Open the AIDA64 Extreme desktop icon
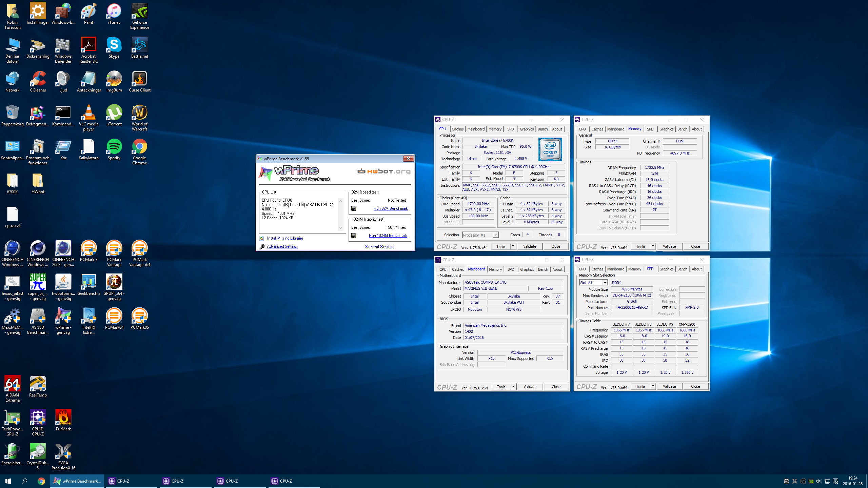Screen dimensions: 868x488 (12, 389)
